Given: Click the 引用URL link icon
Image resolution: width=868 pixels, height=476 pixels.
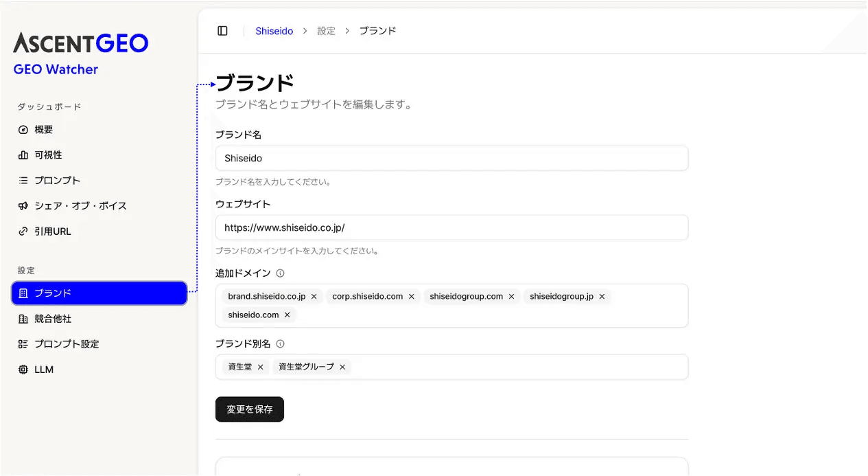Looking at the screenshot, I should (x=23, y=231).
